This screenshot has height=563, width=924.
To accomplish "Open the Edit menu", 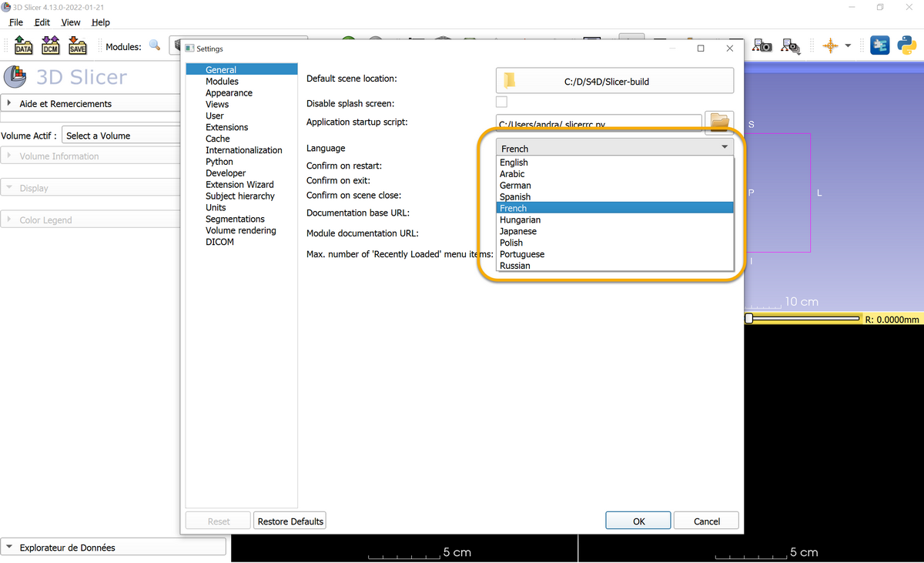I will (x=42, y=22).
